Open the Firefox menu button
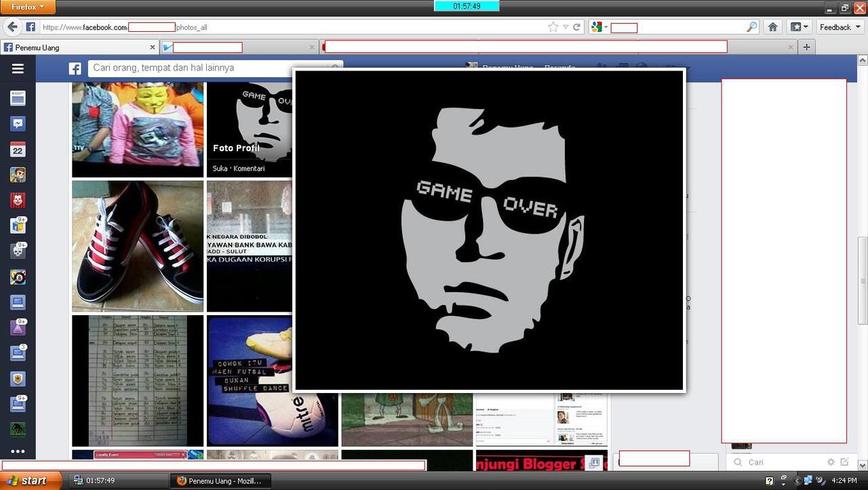 (x=28, y=7)
